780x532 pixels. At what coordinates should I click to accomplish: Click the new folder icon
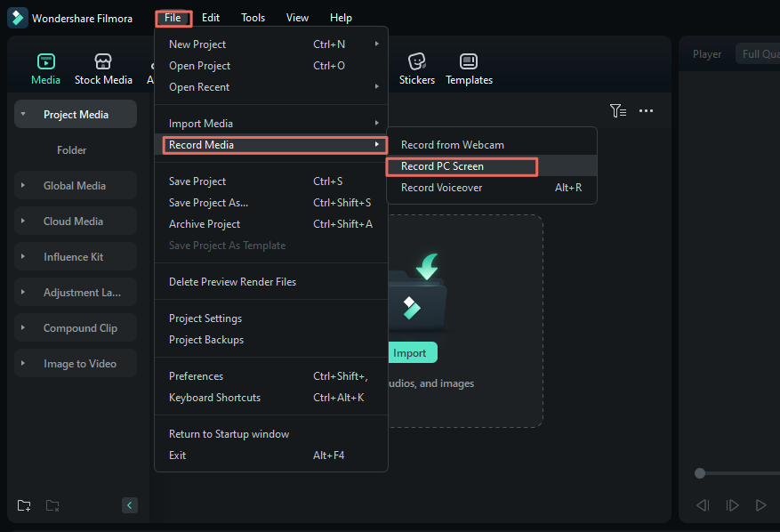click(24, 505)
